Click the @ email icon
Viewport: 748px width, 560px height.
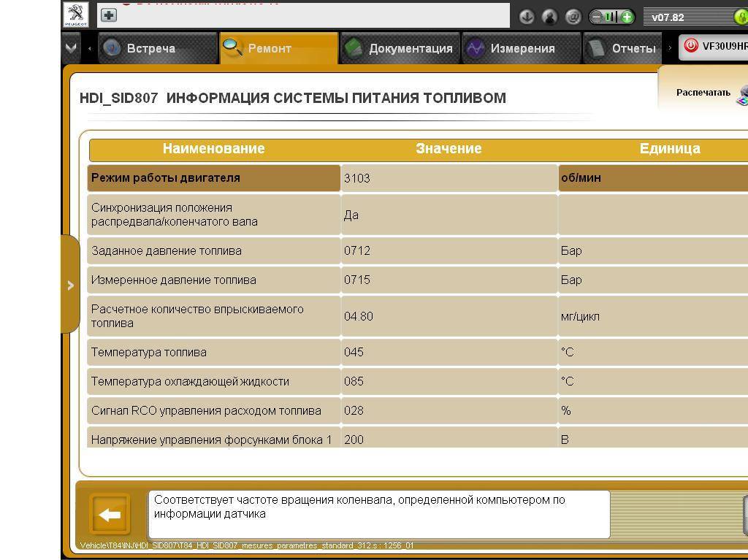[x=573, y=17]
